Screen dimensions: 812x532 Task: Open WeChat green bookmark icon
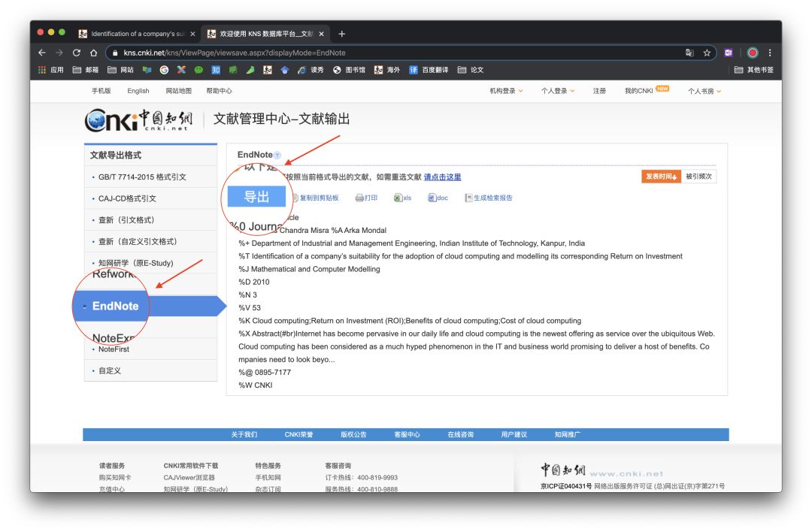coord(198,70)
